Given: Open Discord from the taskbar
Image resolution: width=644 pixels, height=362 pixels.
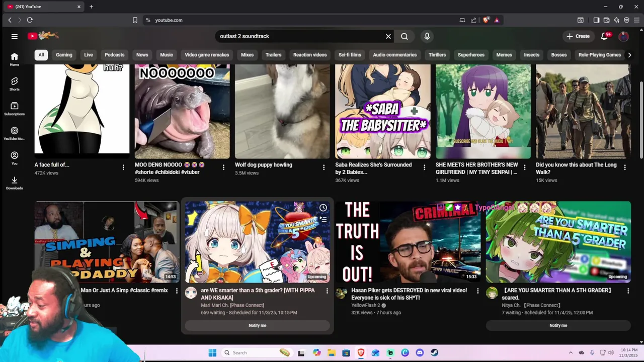Looking at the screenshot, I should pyautogui.click(x=420, y=352).
